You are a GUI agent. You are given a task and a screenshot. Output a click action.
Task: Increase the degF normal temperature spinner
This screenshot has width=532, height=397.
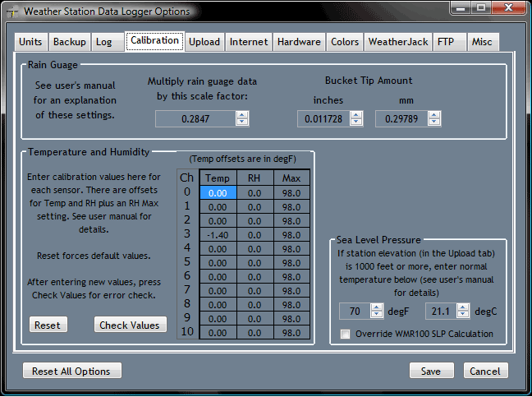point(377,307)
